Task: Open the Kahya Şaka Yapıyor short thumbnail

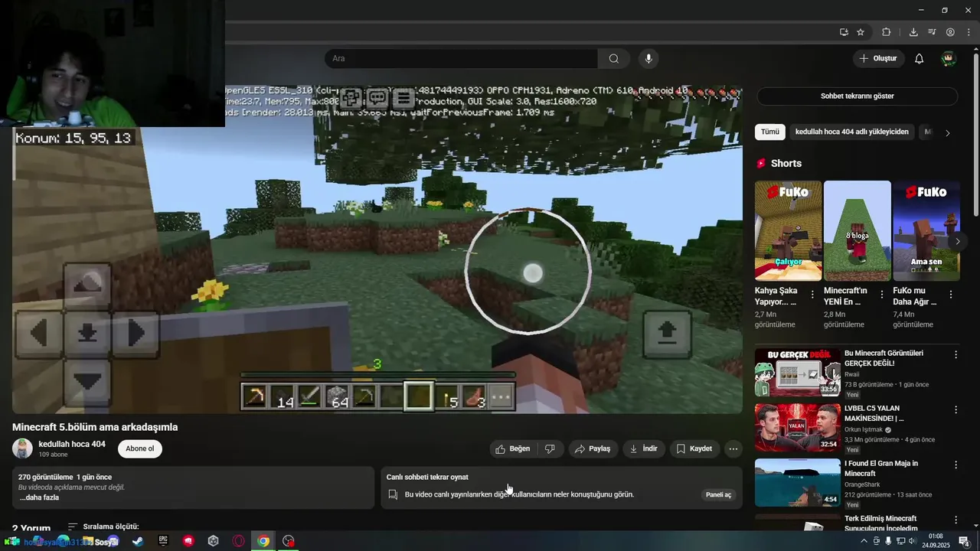Action: [788, 231]
